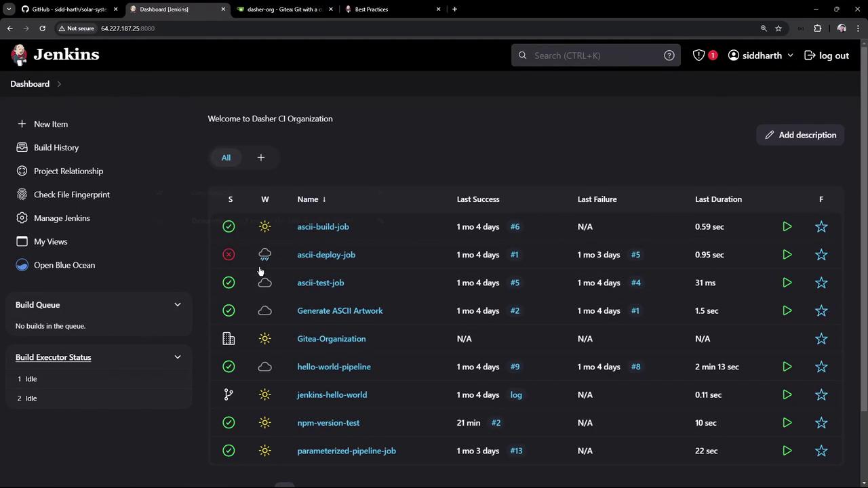Screen dimensions: 868x488
Task: Open Manage Jenkins from the sidebar
Action: click(62, 218)
